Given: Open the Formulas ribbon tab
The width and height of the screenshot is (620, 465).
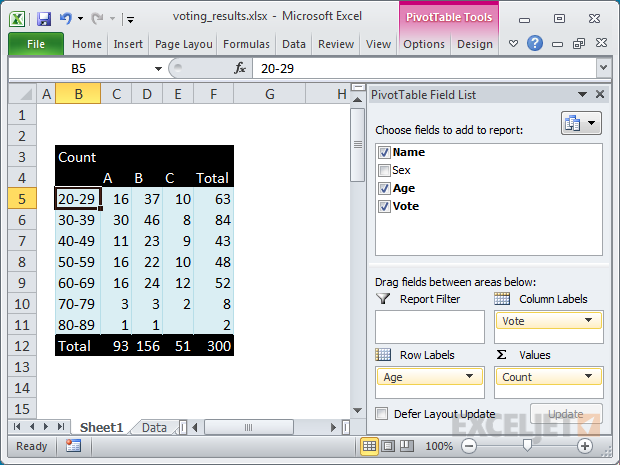Looking at the screenshot, I should 246,44.
